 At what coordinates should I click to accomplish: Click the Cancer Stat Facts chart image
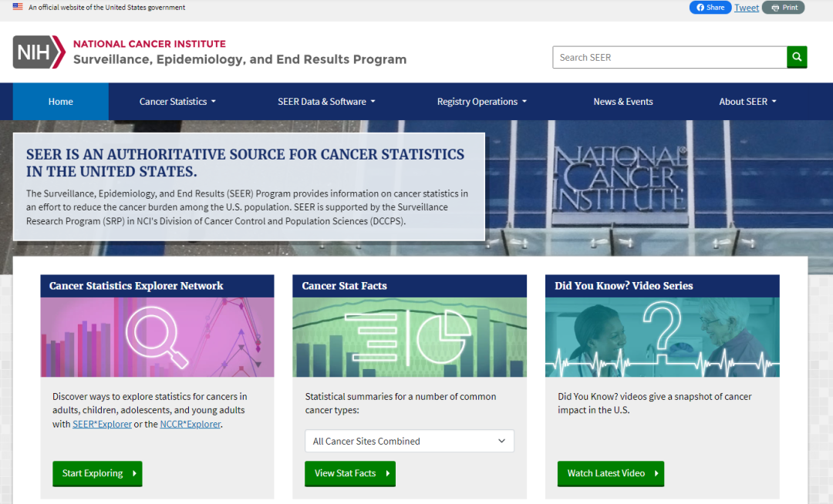[410, 337]
